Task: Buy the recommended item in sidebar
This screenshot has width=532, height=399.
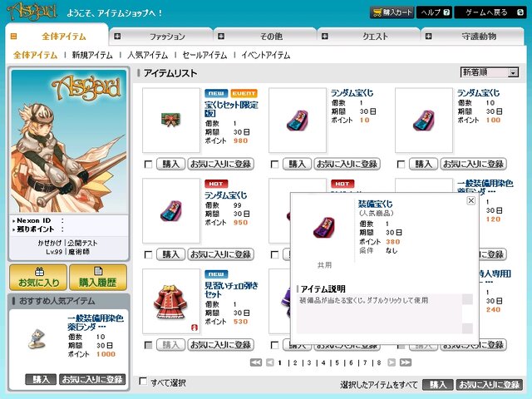Action: [x=41, y=379]
